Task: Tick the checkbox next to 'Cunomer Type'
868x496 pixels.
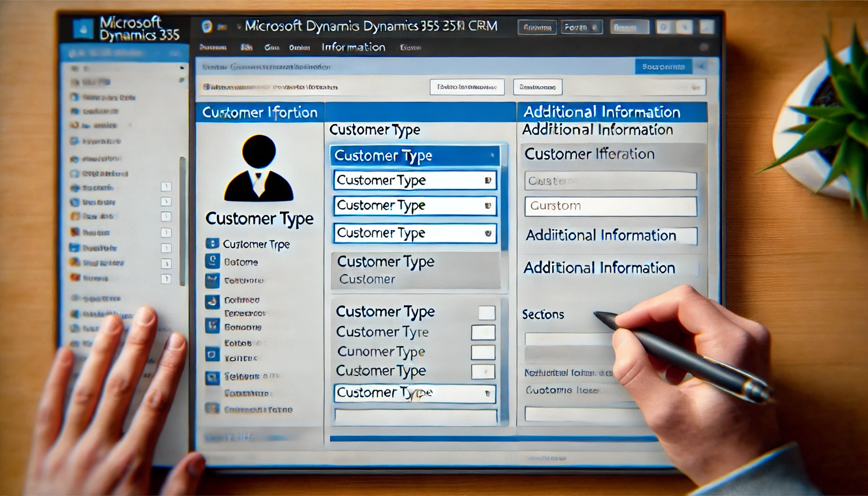Action: [483, 352]
